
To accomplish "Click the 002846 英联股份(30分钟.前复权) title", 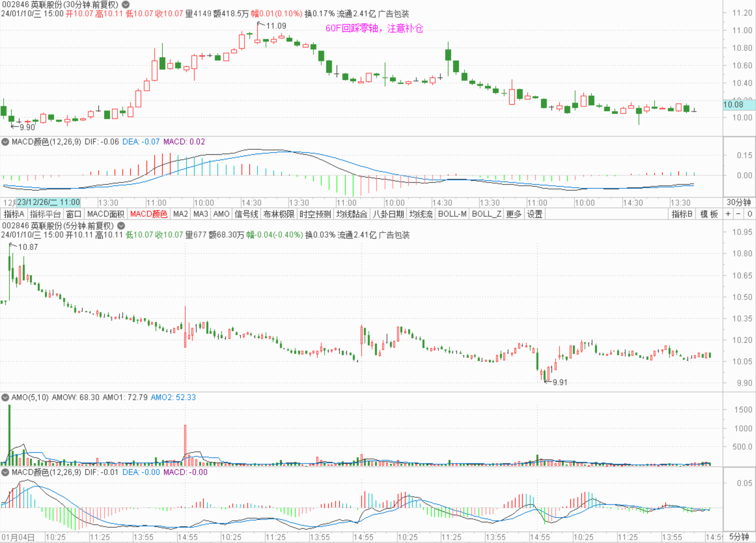I will click(x=60, y=5).
